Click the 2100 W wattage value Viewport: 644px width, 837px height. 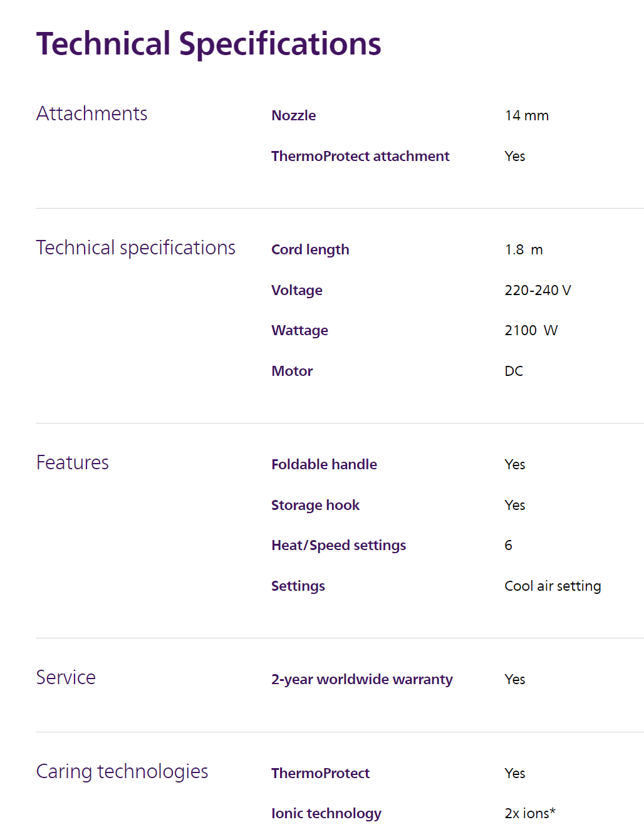[531, 330]
